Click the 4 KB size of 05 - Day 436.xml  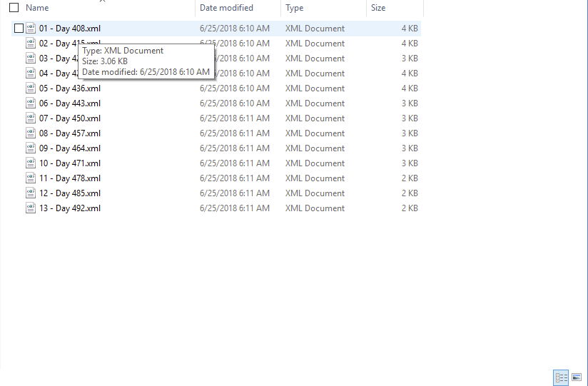click(x=410, y=88)
